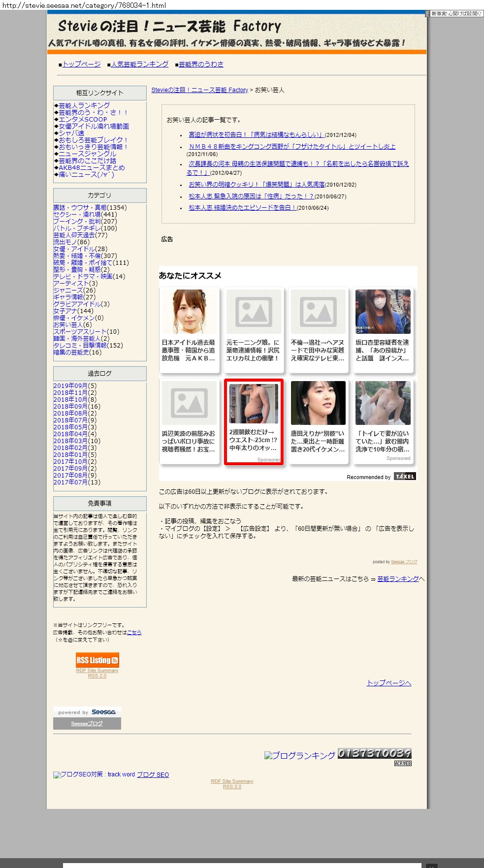
Task: Open the AKB48ニュースまとめ sidebar link
Action: [x=92, y=167]
